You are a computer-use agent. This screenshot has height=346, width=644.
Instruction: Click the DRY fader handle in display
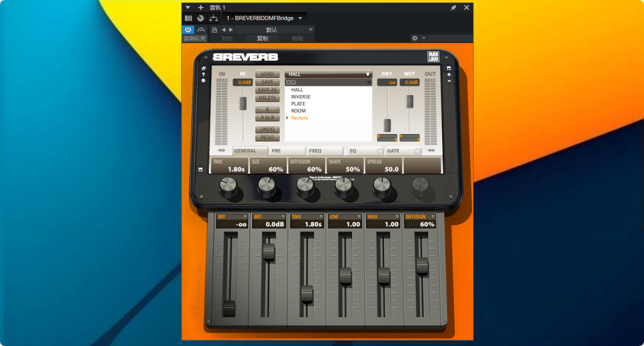click(387, 125)
